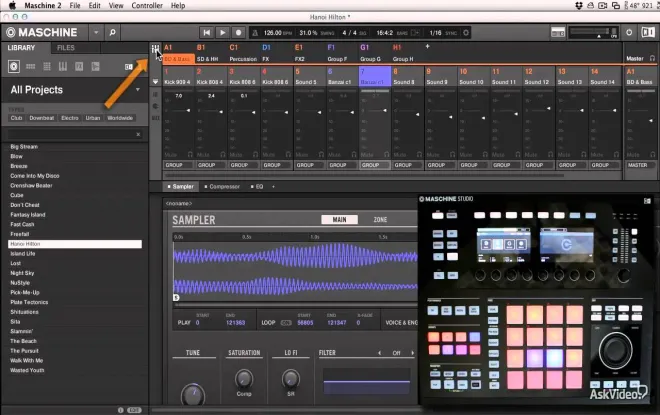Select Projects icon in library browser

click(14, 67)
